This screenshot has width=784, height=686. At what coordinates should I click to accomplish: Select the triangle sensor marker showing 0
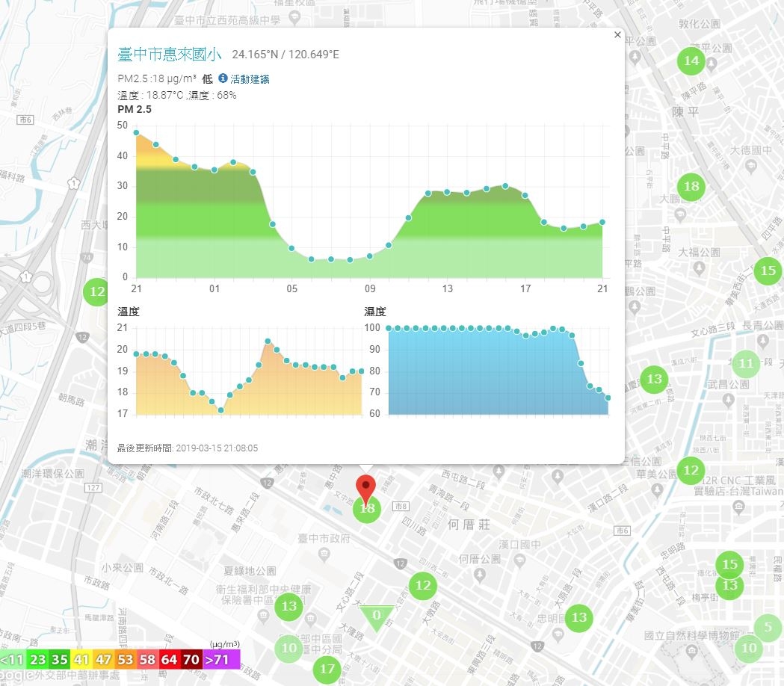[x=377, y=616]
